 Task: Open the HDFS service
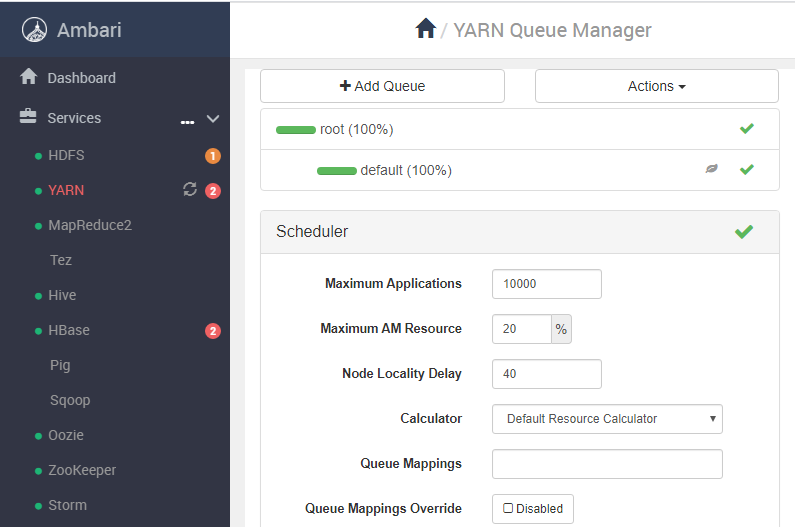click(66, 155)
